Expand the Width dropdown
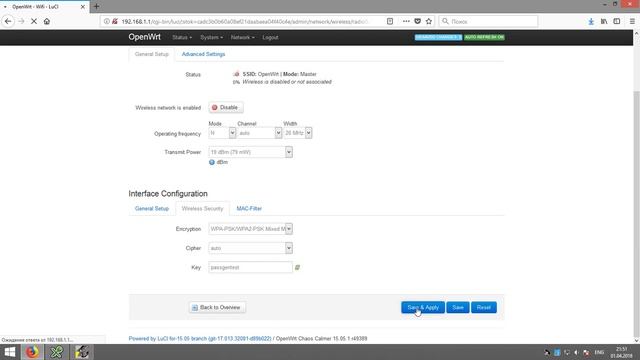The height and width of the screenshot is (360, 640). (298, 133)
